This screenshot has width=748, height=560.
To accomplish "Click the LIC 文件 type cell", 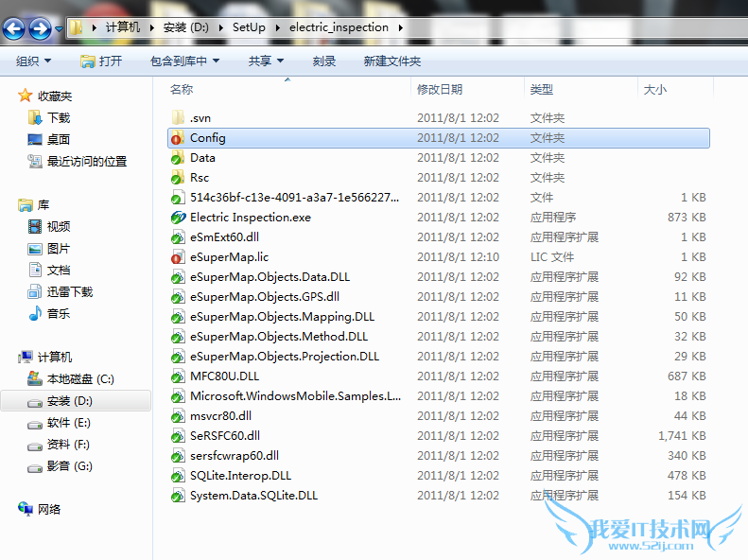I will tap(552, 257).
